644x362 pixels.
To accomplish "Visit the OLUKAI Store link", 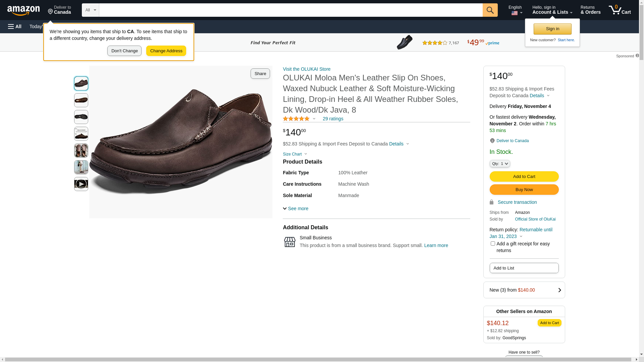I will click(307, 69).
